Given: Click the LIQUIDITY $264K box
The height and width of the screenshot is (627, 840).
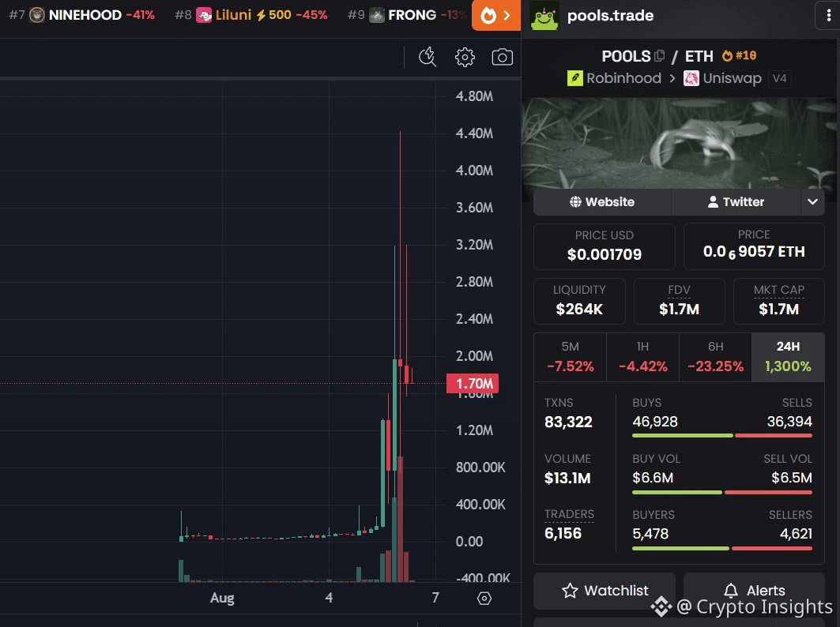Looking at the screenshot, I should [579, 301].
